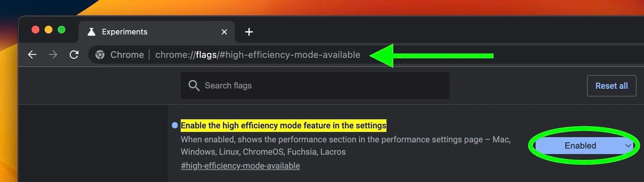Click into the Search flags field

coord(314,85)
